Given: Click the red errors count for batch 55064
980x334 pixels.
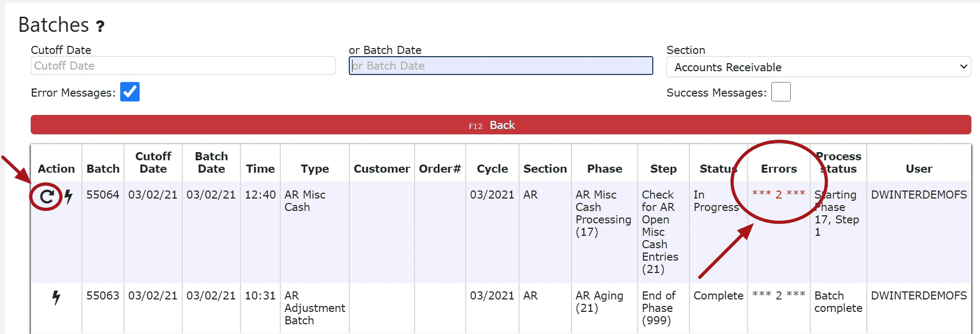Looking at the screenshot, I should [x=778, y=195].
